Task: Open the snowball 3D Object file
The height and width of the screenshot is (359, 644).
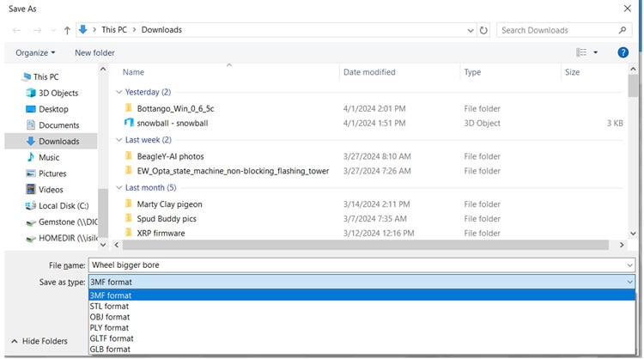Action: click(x=172, y=123)
